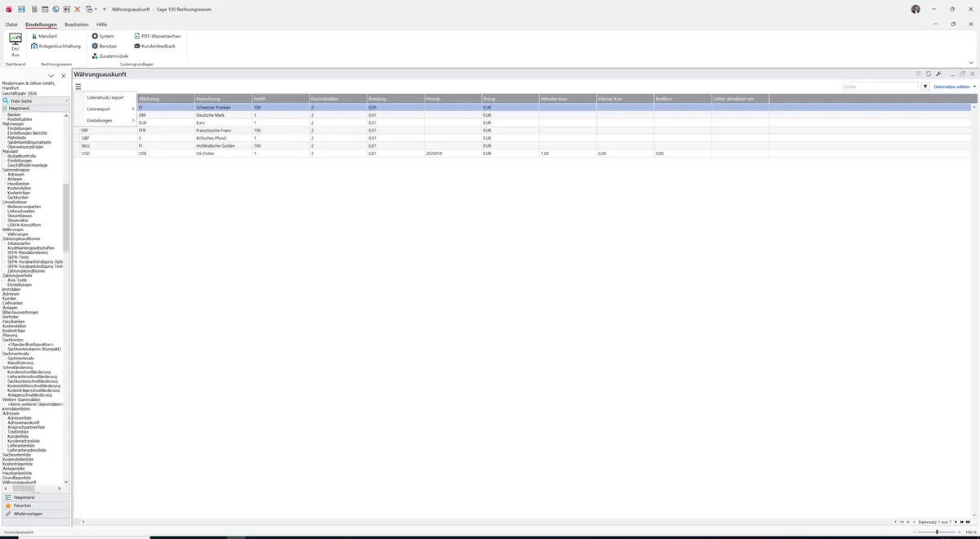Select the US-Dollar row
980x539 pixels.
pyautogui.click(x=523, y=154)
